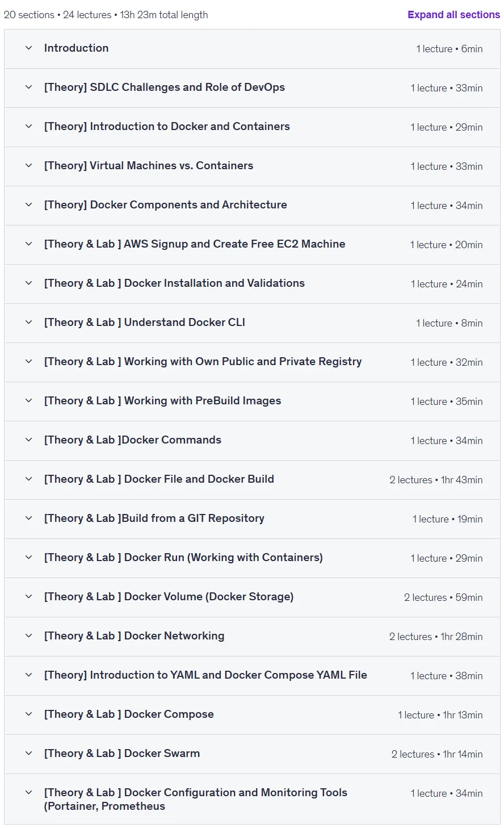
Task: Click chevron for Working with PreBuild Images
Action: (x=29, y=401)
